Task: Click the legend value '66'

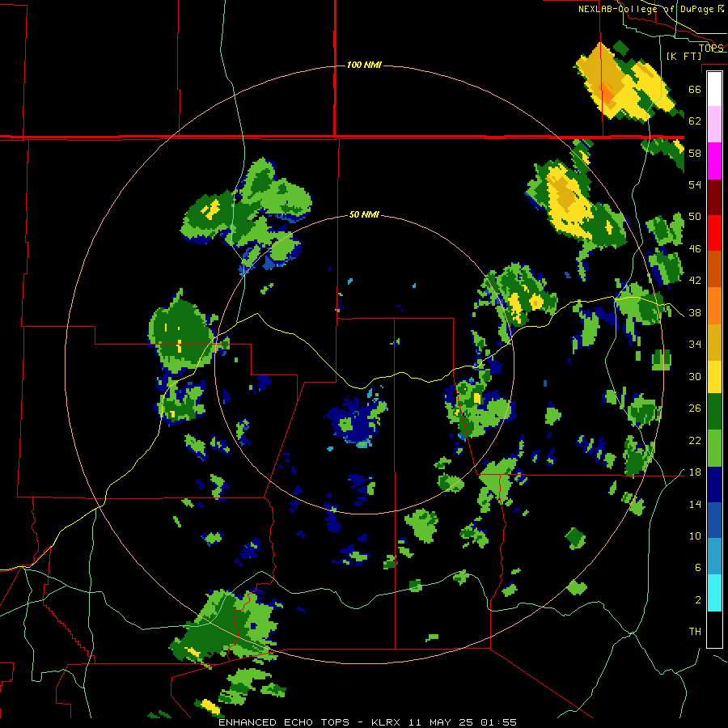Action: tap(695, 89)
